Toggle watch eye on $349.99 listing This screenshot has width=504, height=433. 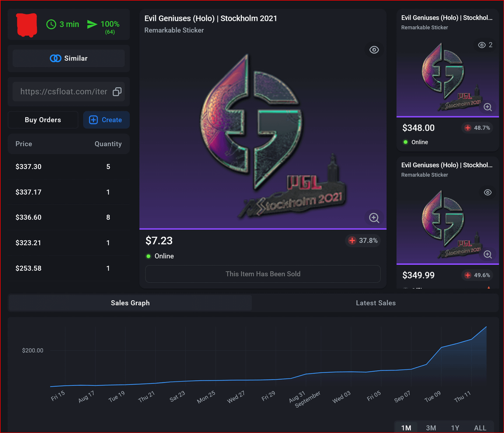[x=488, y=192]
